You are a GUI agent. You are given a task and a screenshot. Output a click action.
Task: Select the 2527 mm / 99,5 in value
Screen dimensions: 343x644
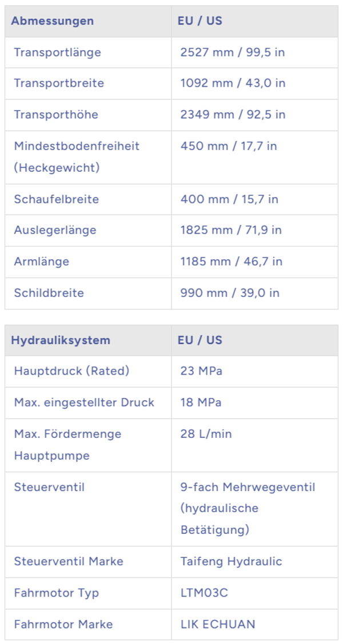coord(233,53)
